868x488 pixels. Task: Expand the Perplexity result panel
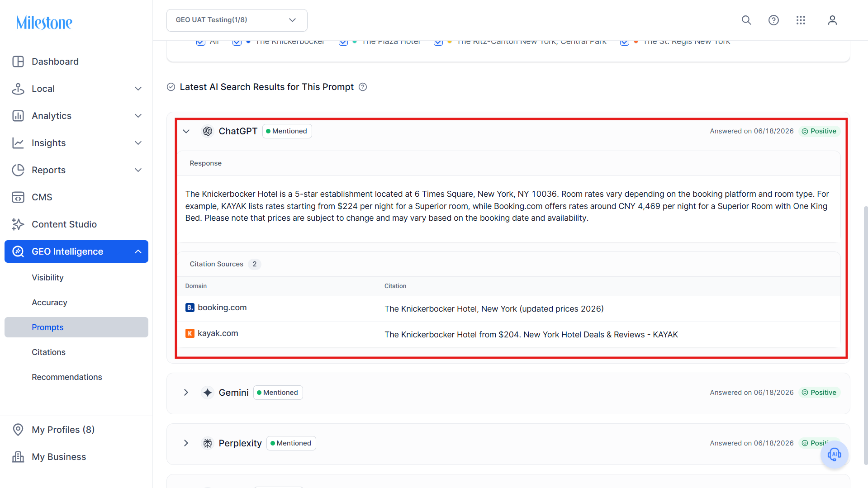point(186,443)
